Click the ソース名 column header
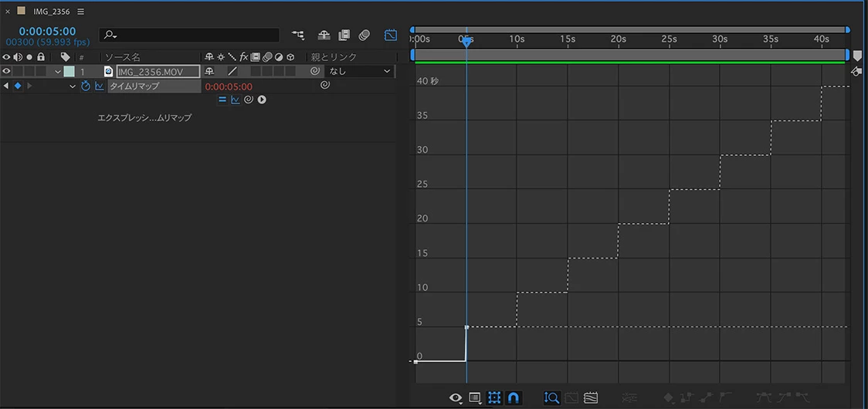This screenshot has height=409, width=868. 122,57
